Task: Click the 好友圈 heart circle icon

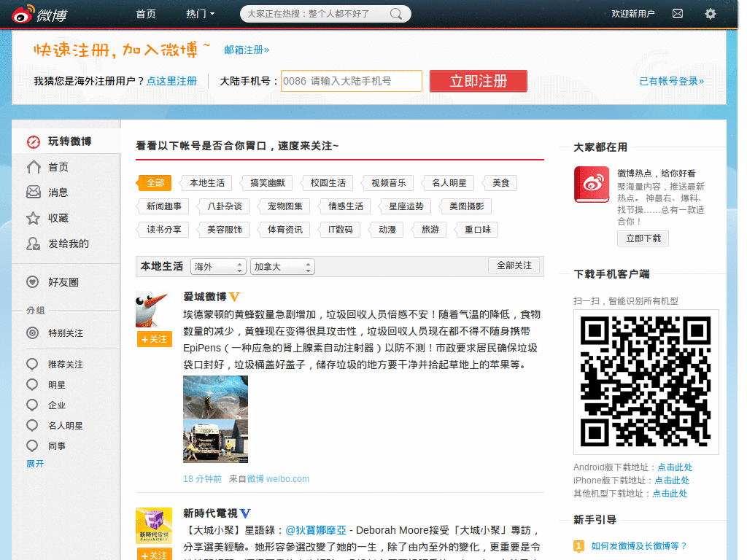Action: [x=32, y=282]
